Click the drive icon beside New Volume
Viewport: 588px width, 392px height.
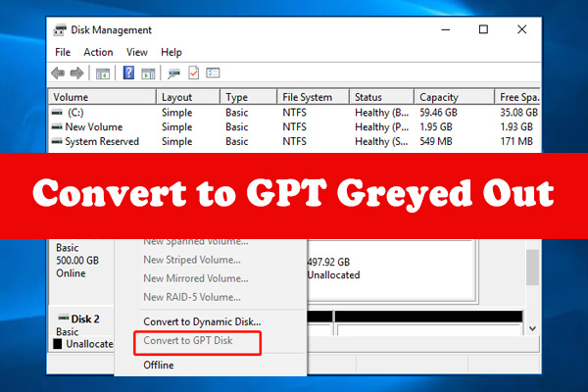tap(57, 126)
